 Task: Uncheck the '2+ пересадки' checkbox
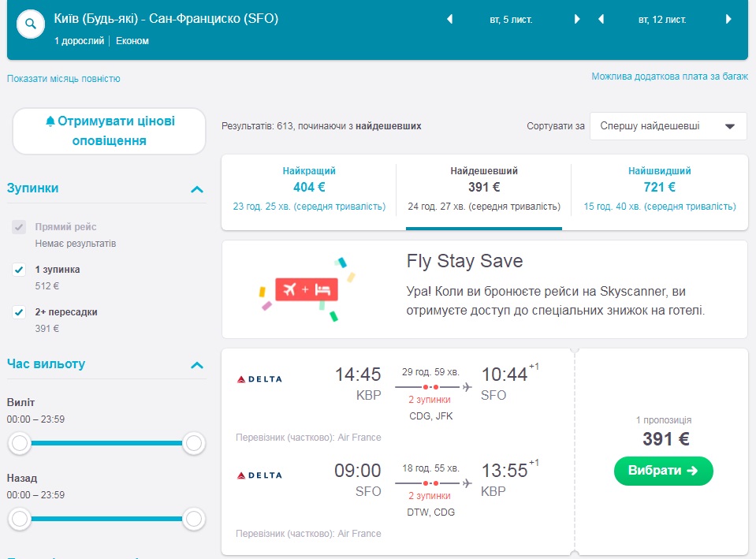coord(20,312)
